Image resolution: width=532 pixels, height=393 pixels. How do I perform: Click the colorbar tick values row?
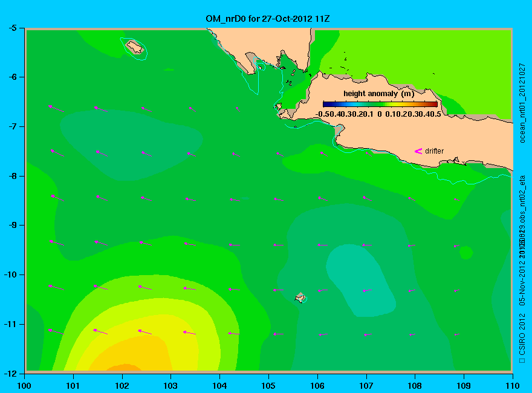378,114
